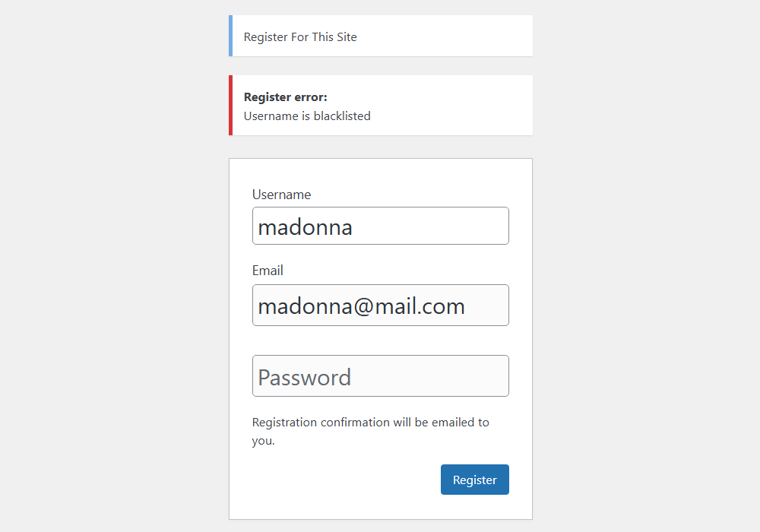Click the "Register For This Site" notice text

pos(300,36)
